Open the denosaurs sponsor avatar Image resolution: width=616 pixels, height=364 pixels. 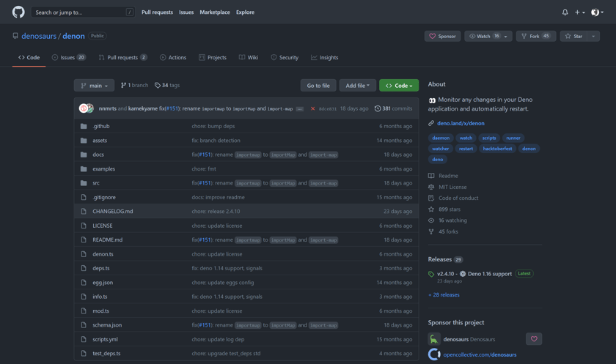tap(434, 339)
